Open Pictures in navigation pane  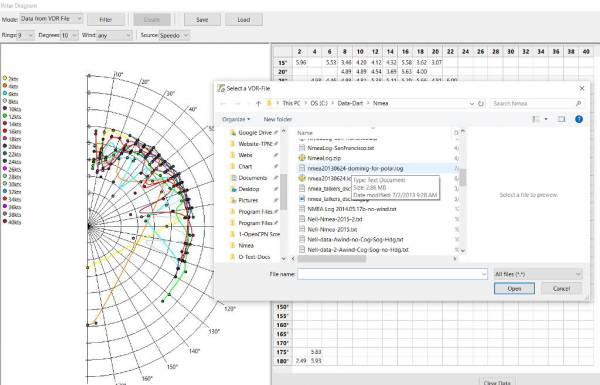[248, 200]
